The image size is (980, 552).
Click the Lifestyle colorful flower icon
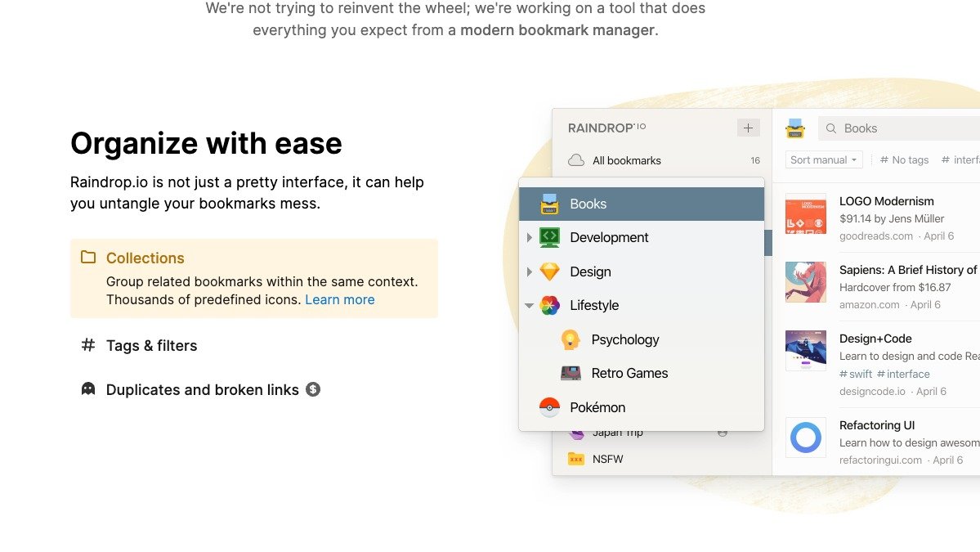click(549, 305)
